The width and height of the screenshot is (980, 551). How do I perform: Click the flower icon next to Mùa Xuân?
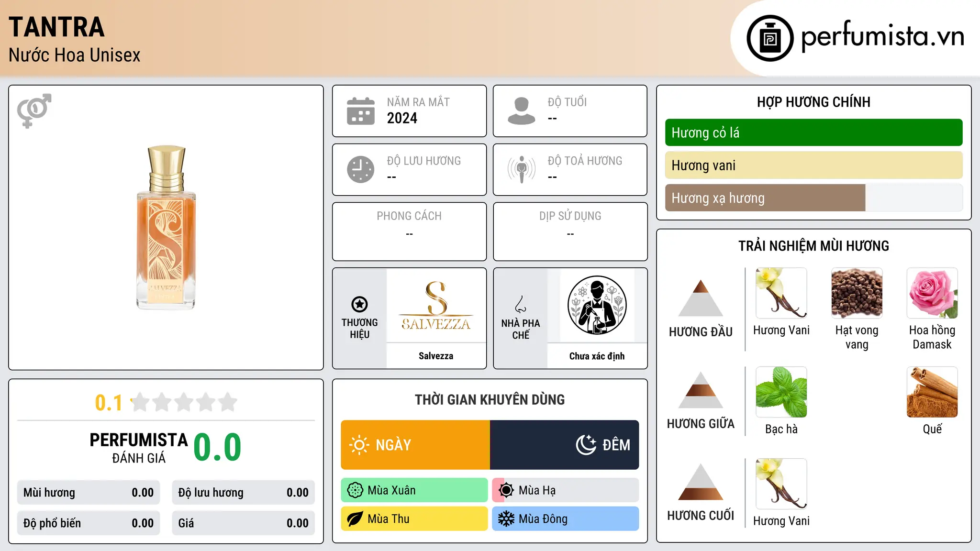tap(355, 490)
